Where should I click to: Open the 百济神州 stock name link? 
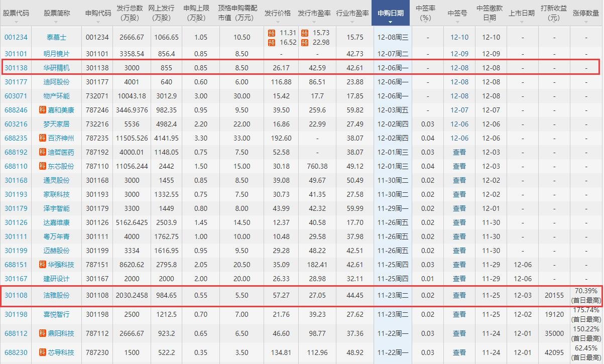click(61, 138)
